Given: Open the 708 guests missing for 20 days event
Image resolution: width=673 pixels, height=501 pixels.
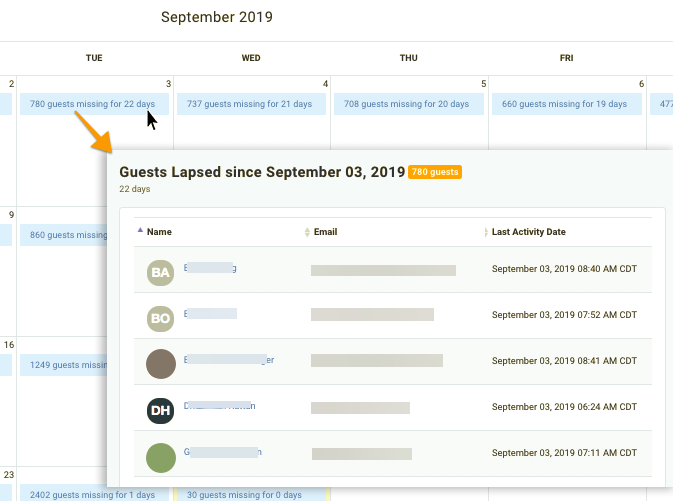Looking at the screenshot, I should pos(409,104).
